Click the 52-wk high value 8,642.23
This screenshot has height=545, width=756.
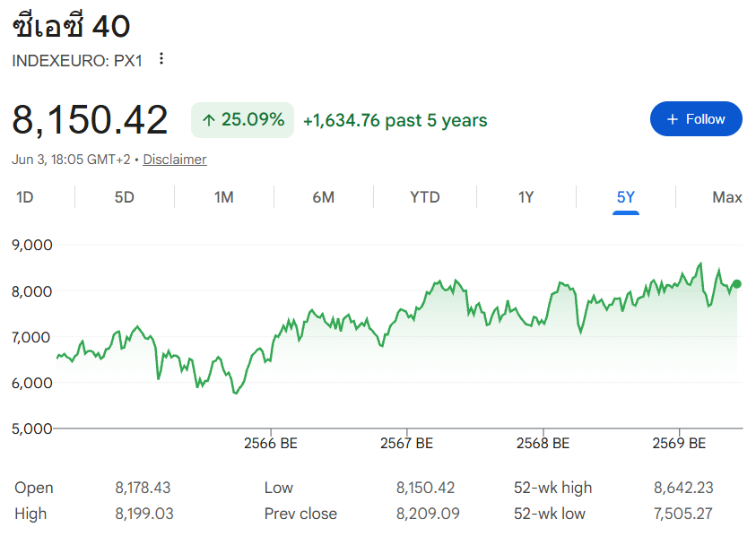(x=683, y=488)
